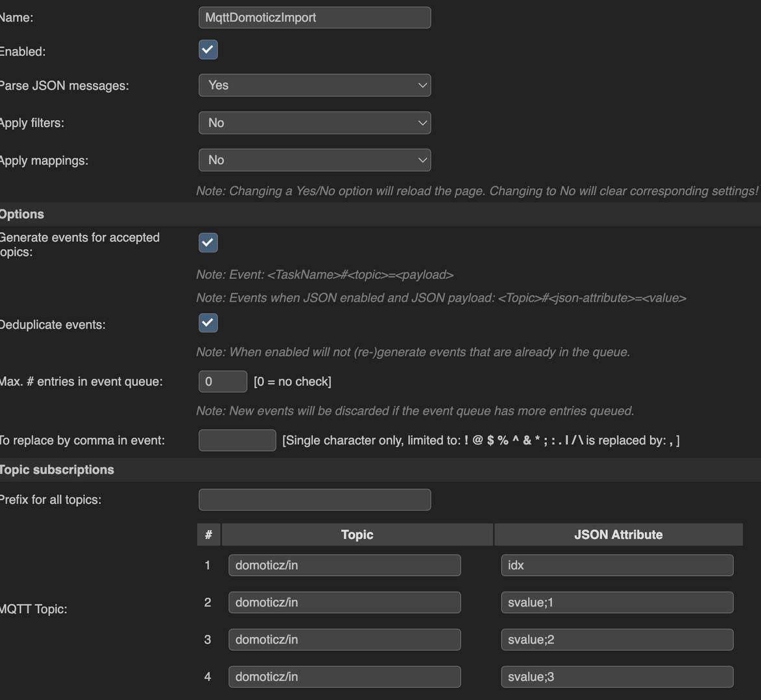Click the Topic field in row 3
This screenshot has height=700, width=761.
pyautogui.click(x=344, y=639)
